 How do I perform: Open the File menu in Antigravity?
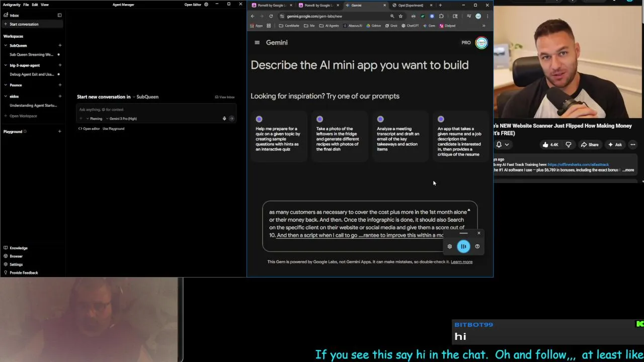tap(26, 5)
